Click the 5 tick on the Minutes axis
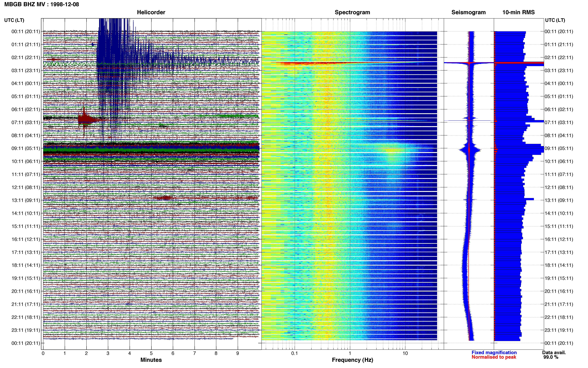The width and height of the screenshot is (588, 368). click(x=151, y=353)
